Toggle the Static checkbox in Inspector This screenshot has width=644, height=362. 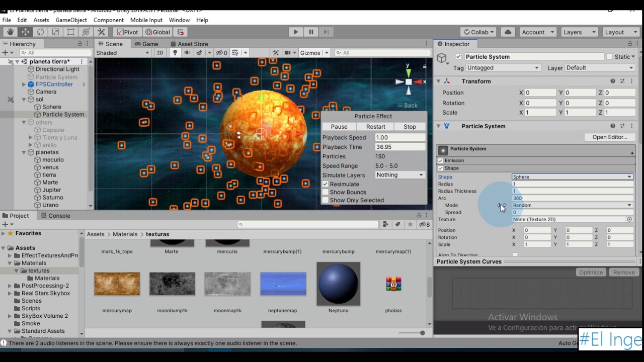(x=609, y=57)
